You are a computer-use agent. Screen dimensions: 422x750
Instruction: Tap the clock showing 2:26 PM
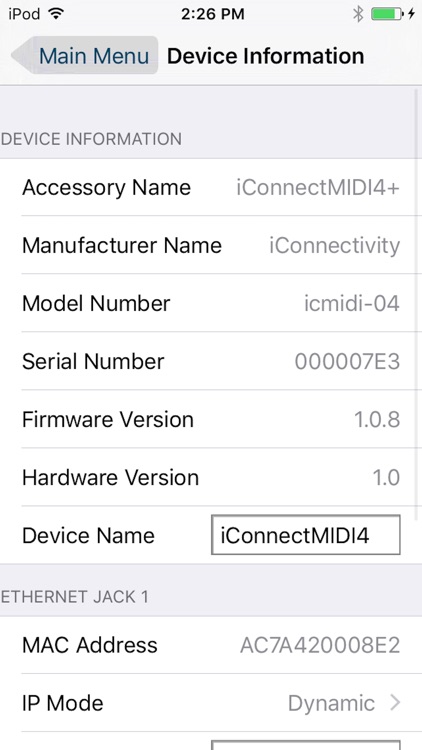tap(212, 14)
